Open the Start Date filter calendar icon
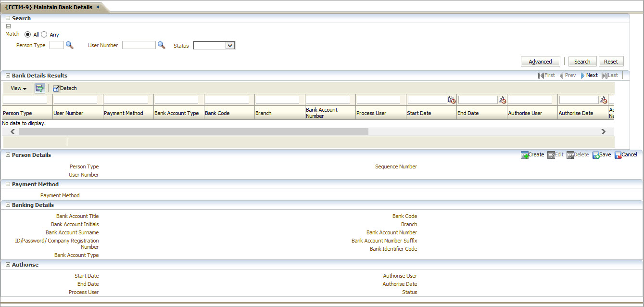The width and height of the screenshot is (644, 307). (452, 100)
